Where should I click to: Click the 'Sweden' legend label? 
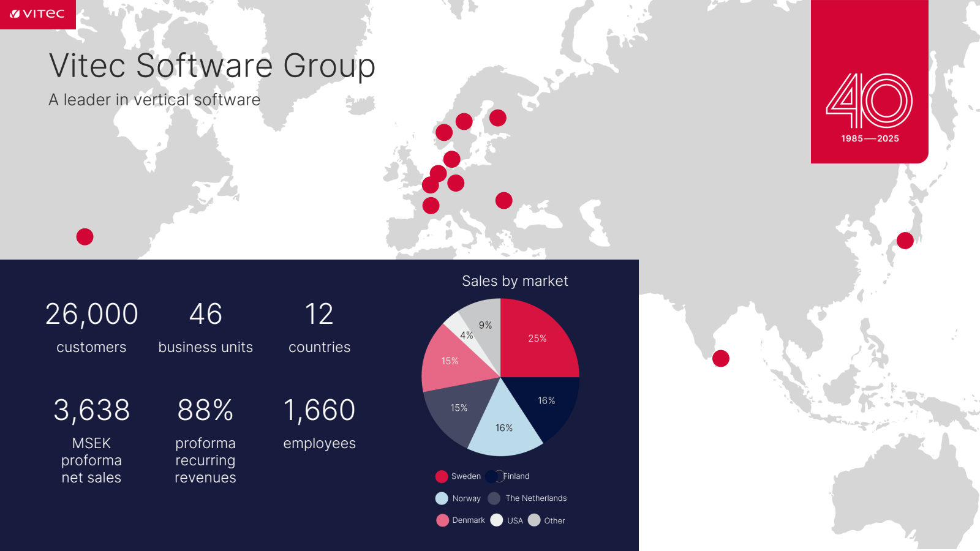(x=466, y=476)
